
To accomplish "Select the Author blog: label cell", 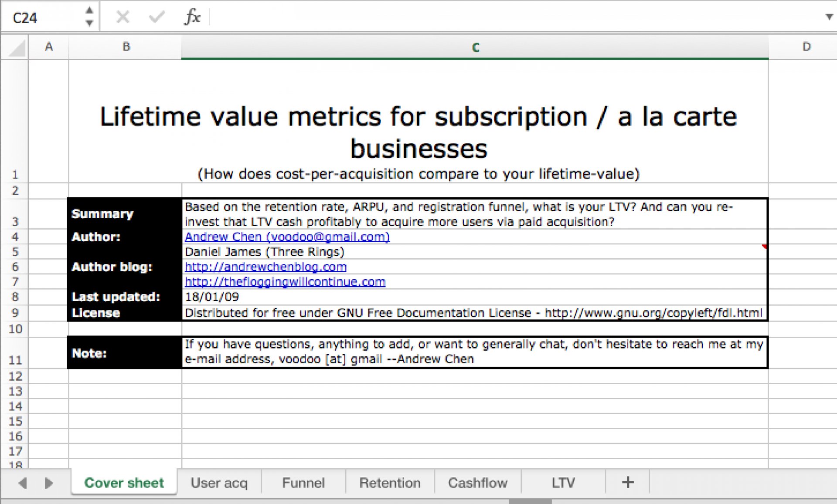I will coord(125,267).
